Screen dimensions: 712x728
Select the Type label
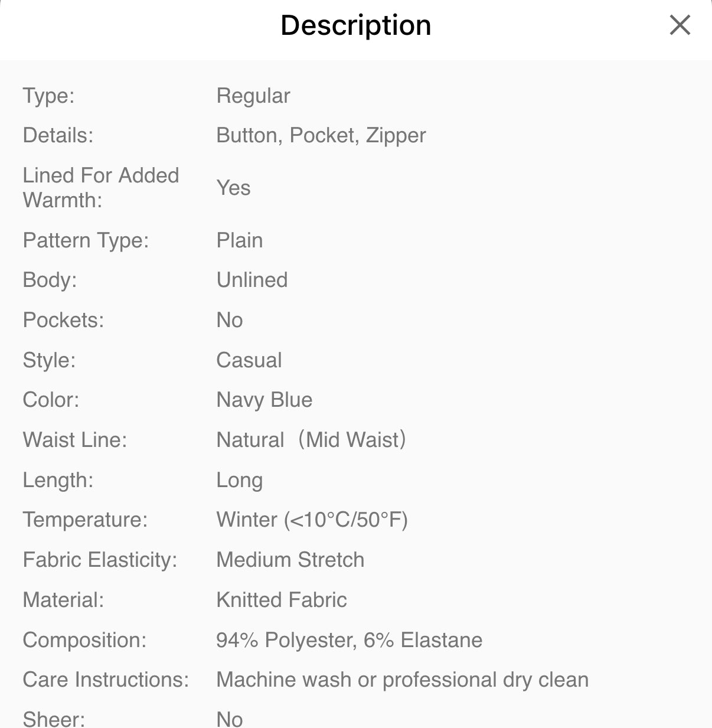[x=48, y=96]
